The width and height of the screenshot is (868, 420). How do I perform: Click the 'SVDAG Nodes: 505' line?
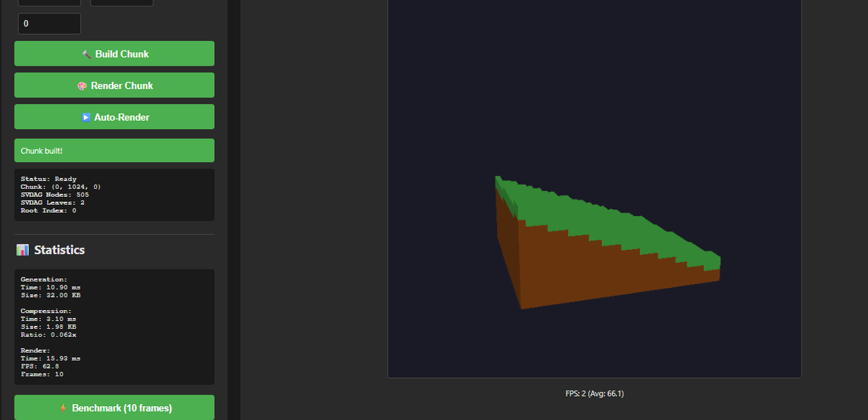[x=55, y=195]
